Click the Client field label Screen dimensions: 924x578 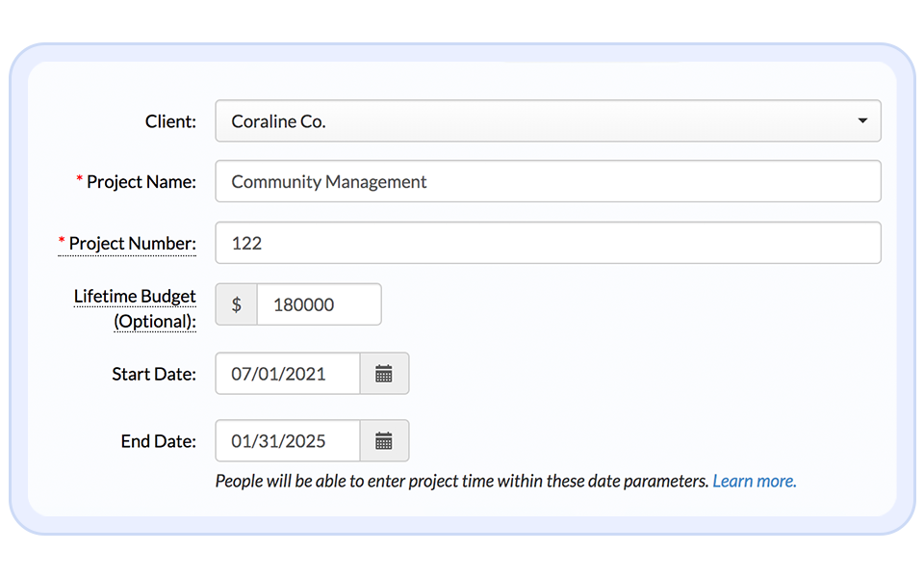tap(170, 120)
